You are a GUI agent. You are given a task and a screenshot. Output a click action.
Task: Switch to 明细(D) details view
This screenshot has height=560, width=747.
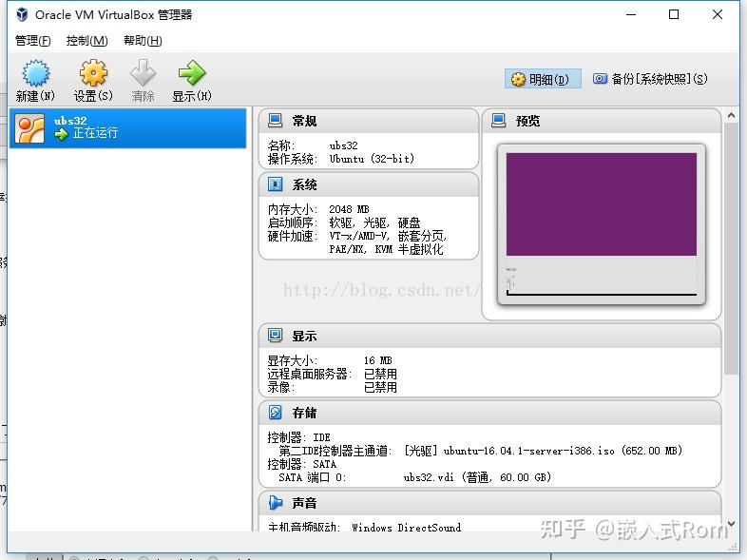[543, 79]
